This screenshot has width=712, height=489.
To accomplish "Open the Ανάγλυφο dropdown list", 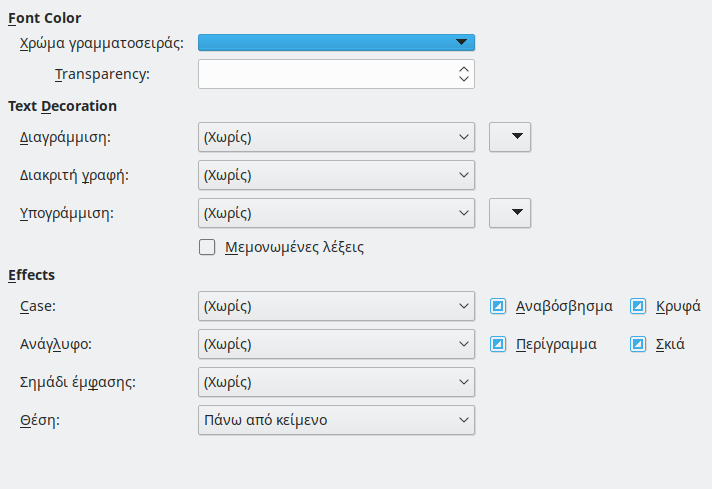I will (336, 344).
